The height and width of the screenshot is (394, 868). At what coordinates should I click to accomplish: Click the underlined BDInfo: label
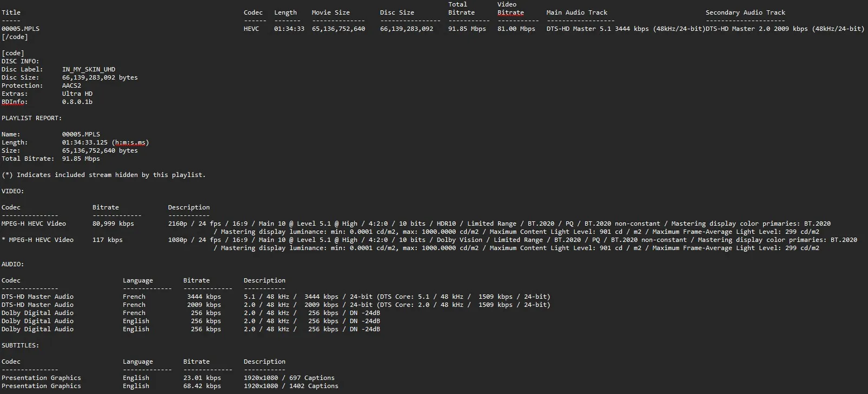[x=14, y=102]
